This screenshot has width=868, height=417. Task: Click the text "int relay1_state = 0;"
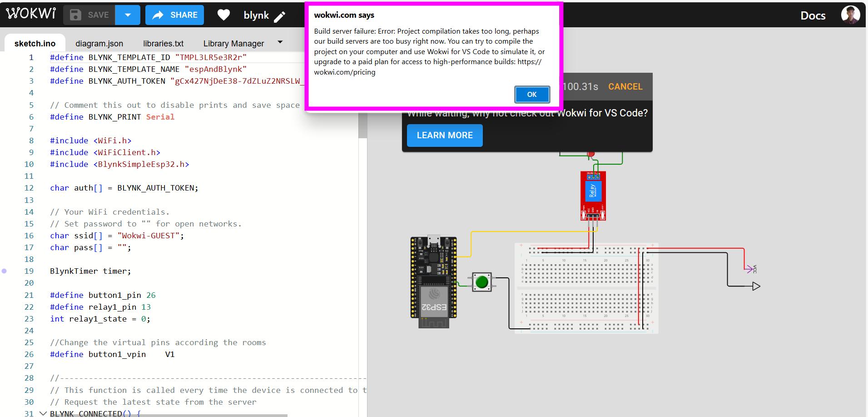click(x=100, y=319)
